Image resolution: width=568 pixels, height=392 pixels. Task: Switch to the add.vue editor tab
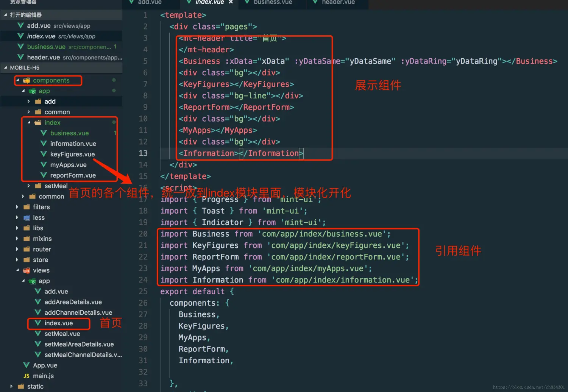[150, 2]
